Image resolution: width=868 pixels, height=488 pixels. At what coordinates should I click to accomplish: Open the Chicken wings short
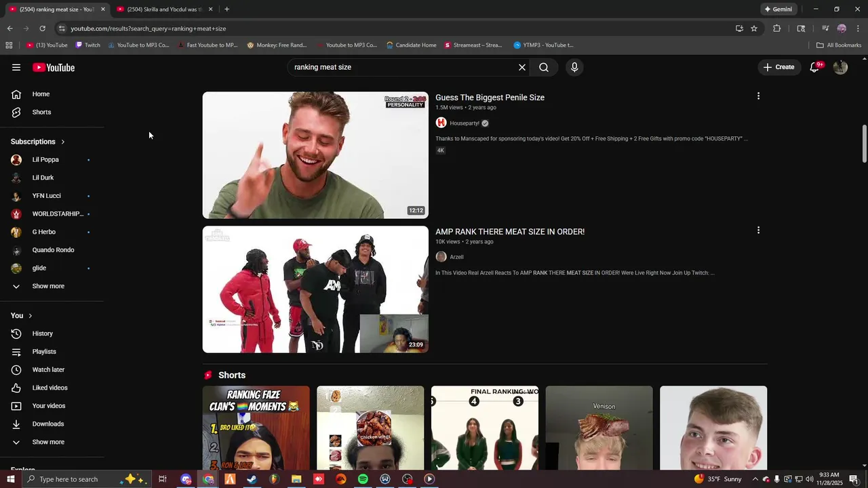(370, 428)
